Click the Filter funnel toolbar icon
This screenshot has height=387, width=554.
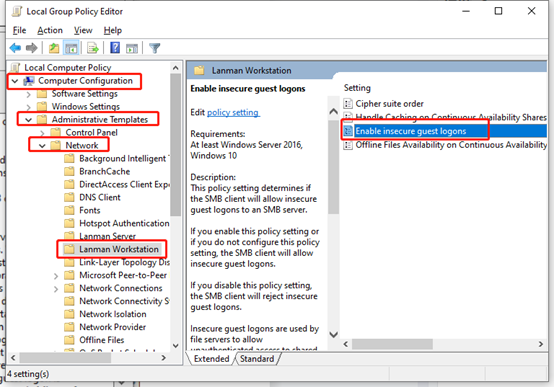coord(154,48)
